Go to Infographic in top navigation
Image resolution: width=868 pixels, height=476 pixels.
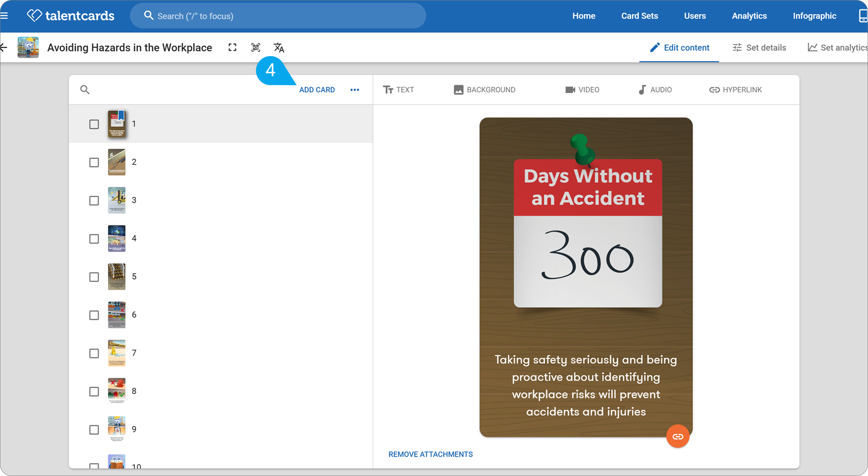814,16
